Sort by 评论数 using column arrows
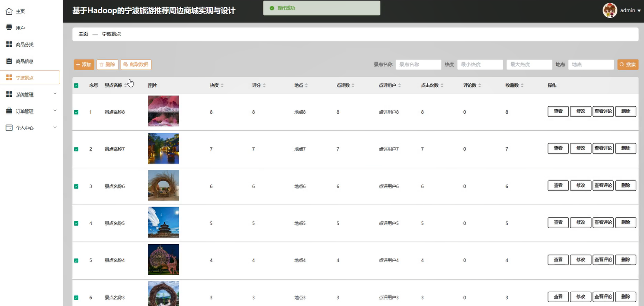This screenshot has height=306, width=644. pyautogui.click(x=480, y=86)
